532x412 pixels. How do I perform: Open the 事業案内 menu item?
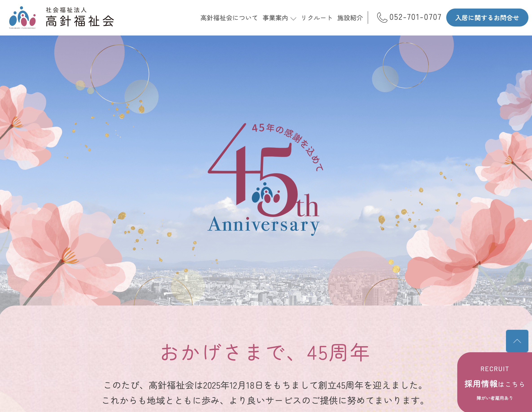tap(275, 18)
